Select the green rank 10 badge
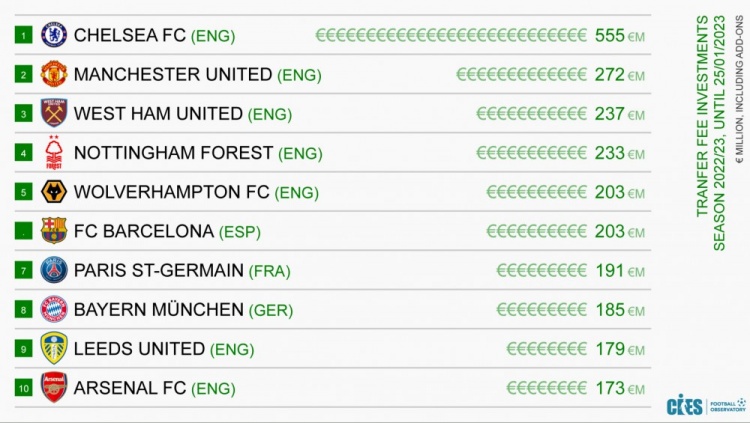Screen dimensions: 750x423 click(23, 388)
